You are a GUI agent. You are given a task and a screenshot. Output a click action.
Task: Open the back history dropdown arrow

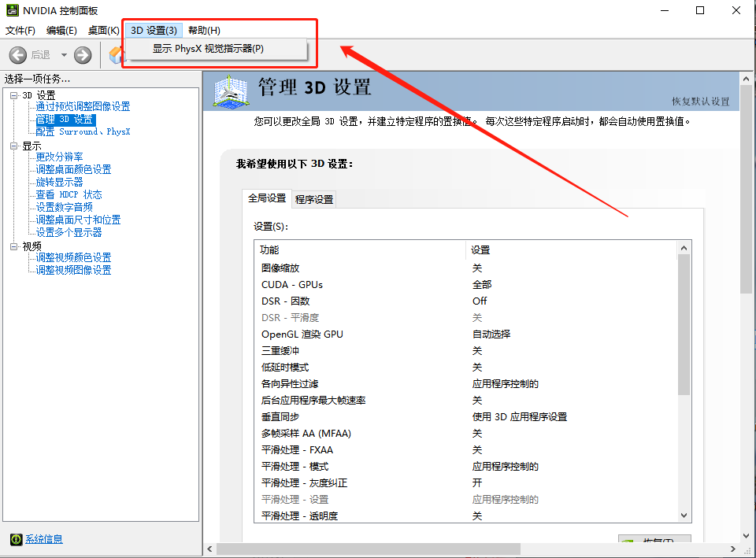[x=64, y=55]
